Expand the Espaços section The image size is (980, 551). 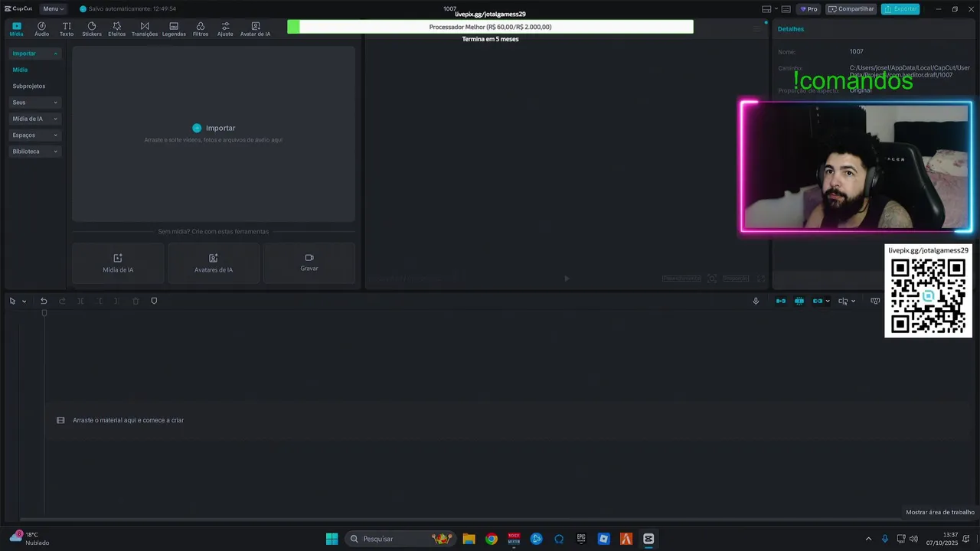point(35,135)
